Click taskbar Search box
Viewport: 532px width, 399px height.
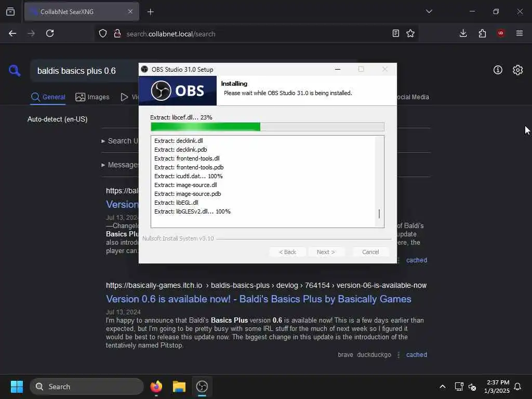(87, 387)
